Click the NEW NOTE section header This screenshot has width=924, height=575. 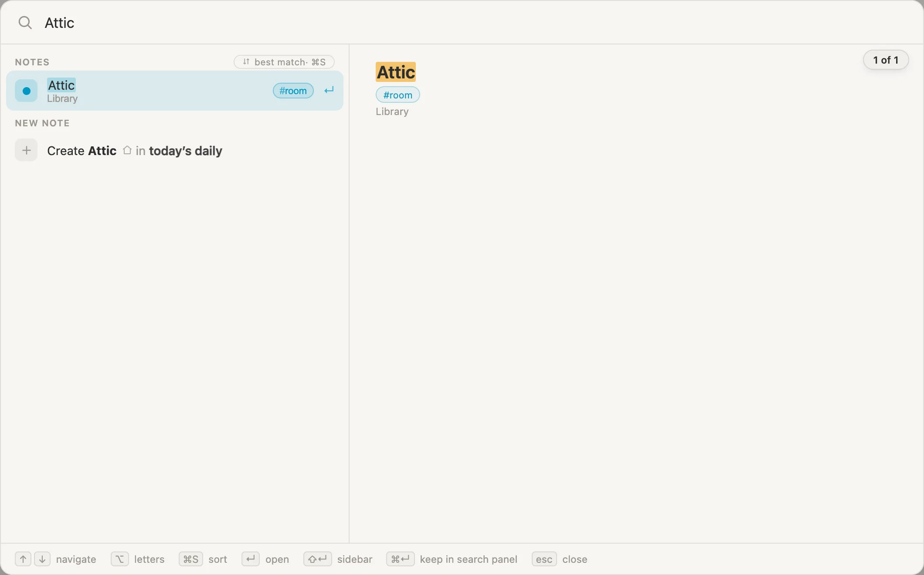click(x=42, y=123)
